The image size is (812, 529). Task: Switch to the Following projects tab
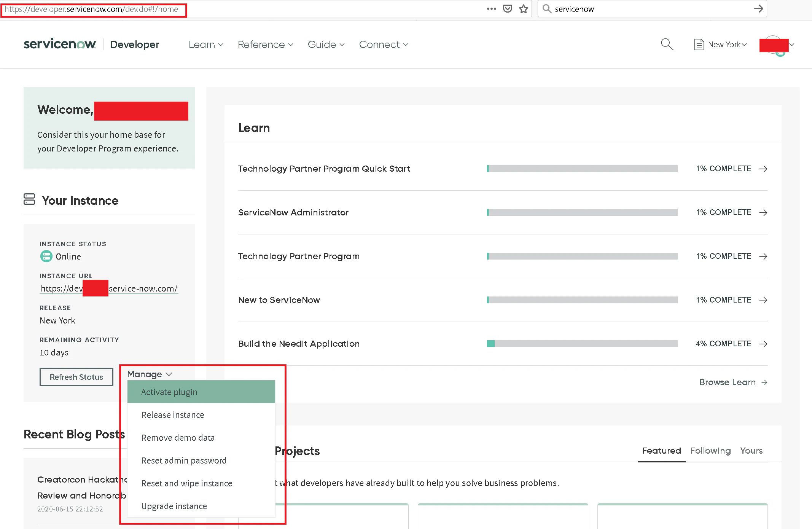[x=710, y=451]
